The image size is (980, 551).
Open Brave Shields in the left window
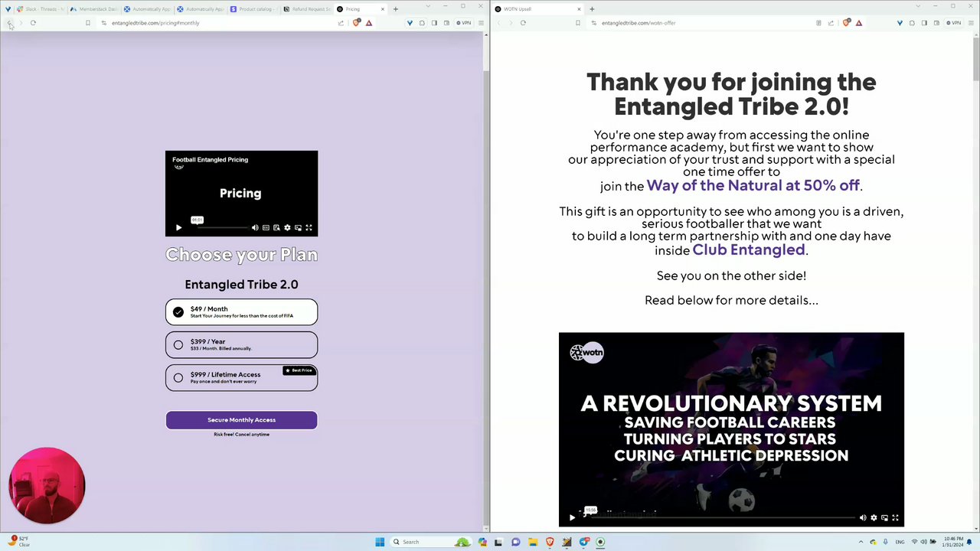tap(356, 23)
